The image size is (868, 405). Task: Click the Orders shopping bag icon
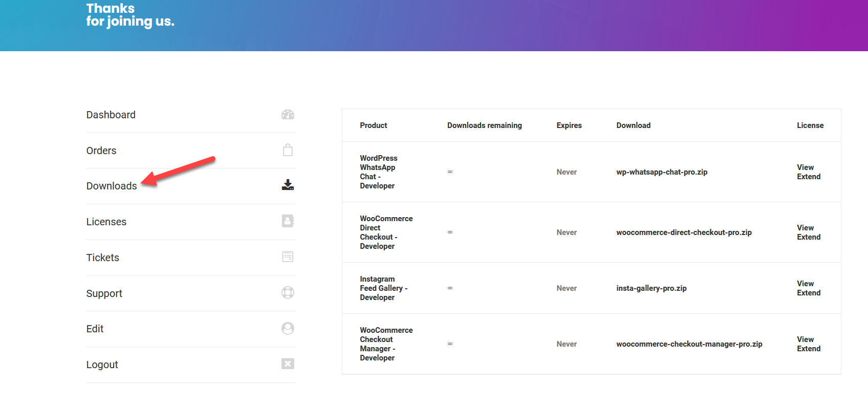coord(288,150)
